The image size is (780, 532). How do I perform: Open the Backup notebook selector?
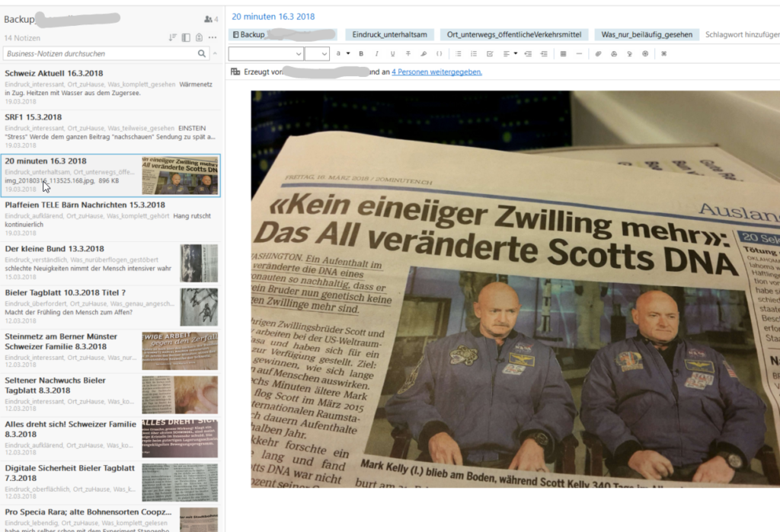[283, 34]
